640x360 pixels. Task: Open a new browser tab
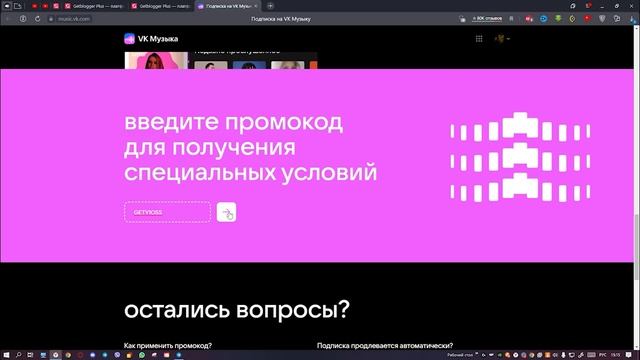pyautogui.click(x=270, y=6)
